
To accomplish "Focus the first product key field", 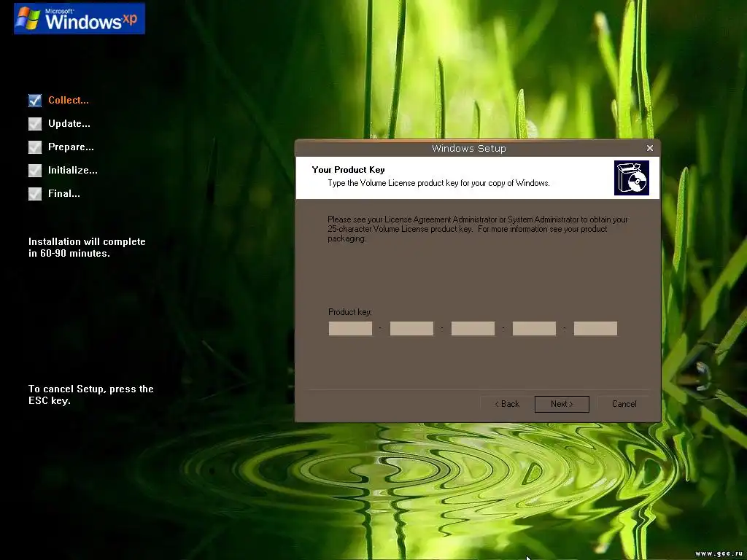I will (350, 328).
